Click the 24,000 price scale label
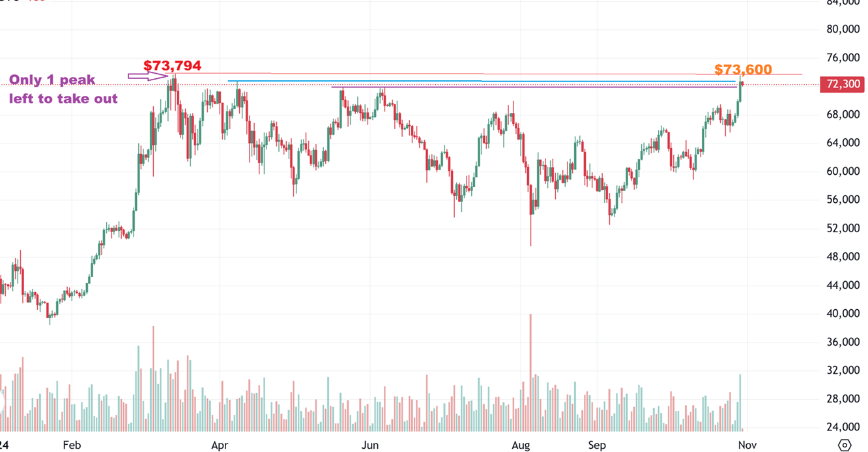868x452 pixels. click(x=842, y=427)
